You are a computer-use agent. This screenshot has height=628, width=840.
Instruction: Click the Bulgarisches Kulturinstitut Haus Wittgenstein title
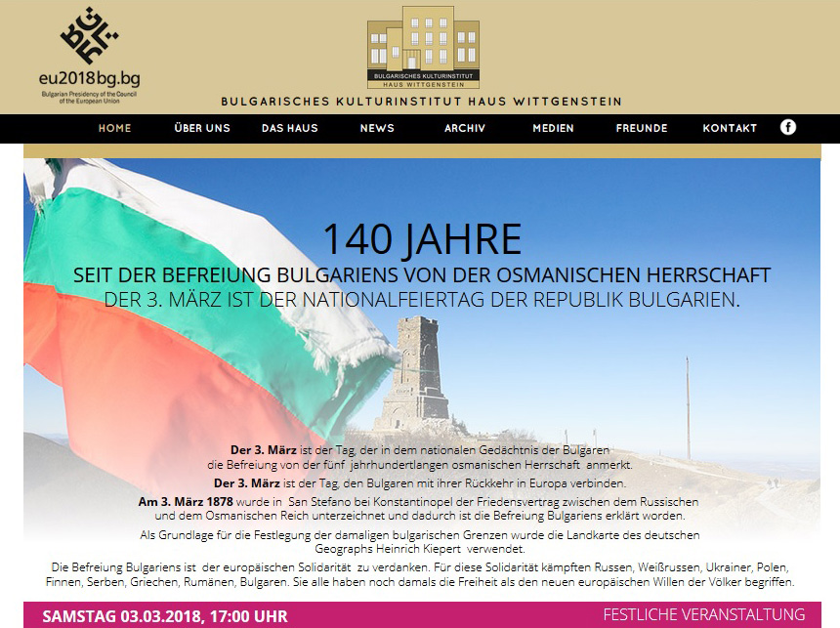click(x=421, y=102)
